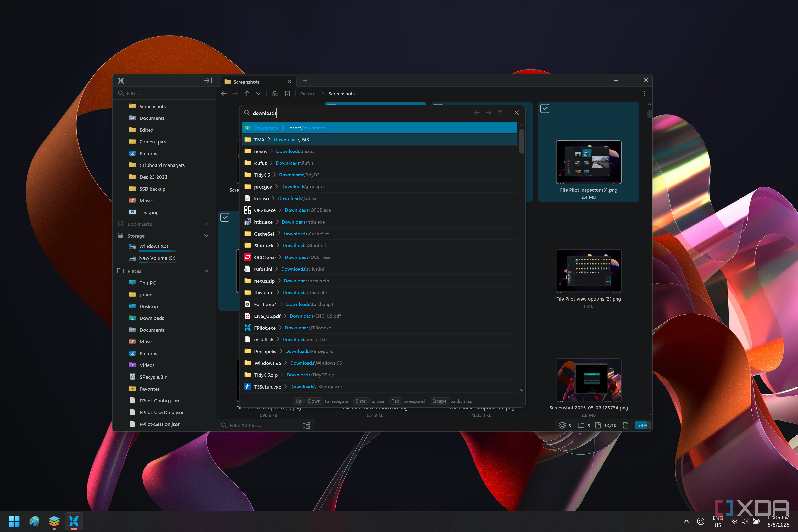Click the File Pilot logo icon
The height and width of the screenshot is (532, 798).
(121, 80)
